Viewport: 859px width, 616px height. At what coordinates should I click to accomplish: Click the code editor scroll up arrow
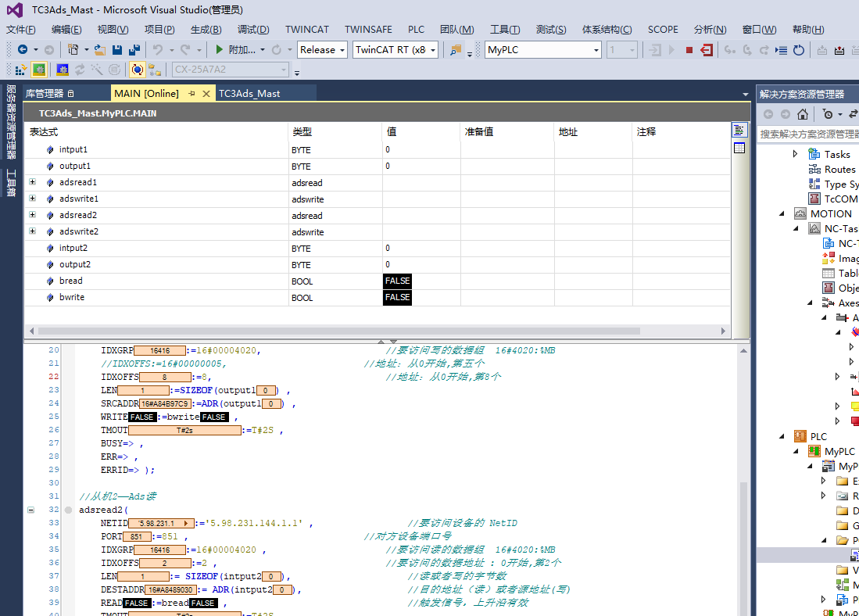(x=743, y=351)
